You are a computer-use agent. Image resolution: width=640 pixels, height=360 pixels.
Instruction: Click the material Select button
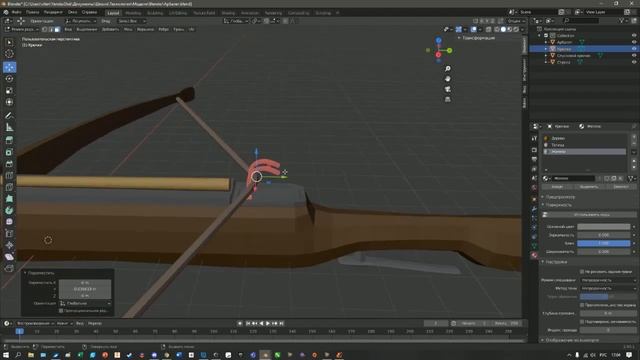(589, 187)
